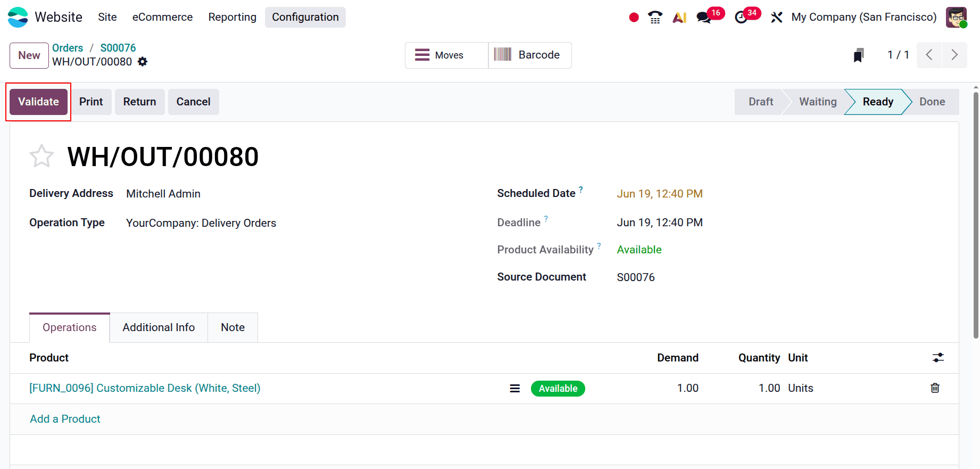Click the red recording dot icon
This screenshot has height=469, width=980.
pyautogui.click(x=634, y=18)
